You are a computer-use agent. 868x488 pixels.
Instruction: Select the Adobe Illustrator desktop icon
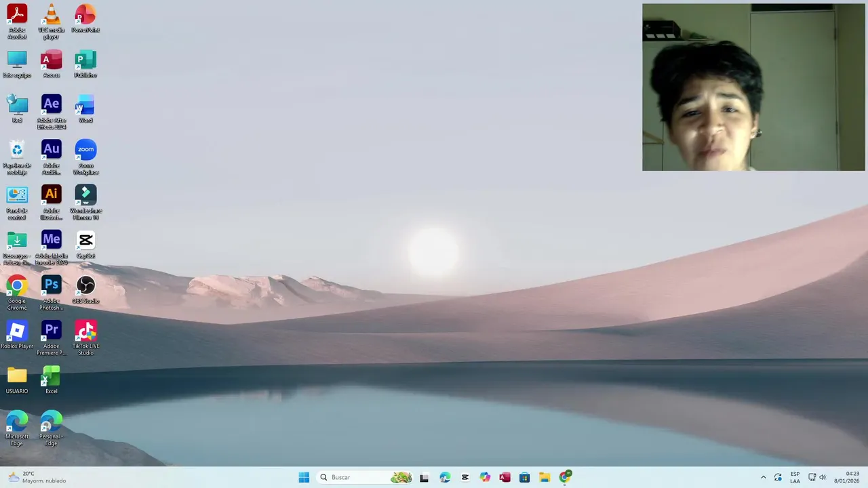[x=52, y=202]
